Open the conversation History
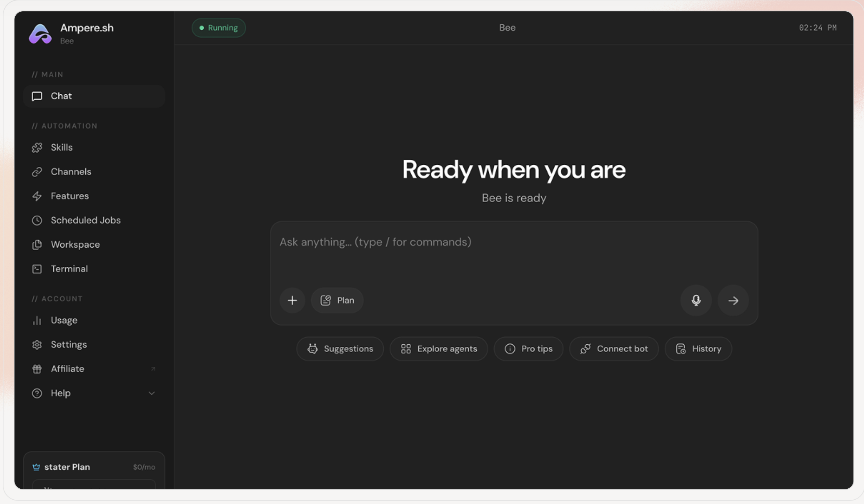Image resolution: width=864 pixels, height=504 pixels. tap(698, 349)
